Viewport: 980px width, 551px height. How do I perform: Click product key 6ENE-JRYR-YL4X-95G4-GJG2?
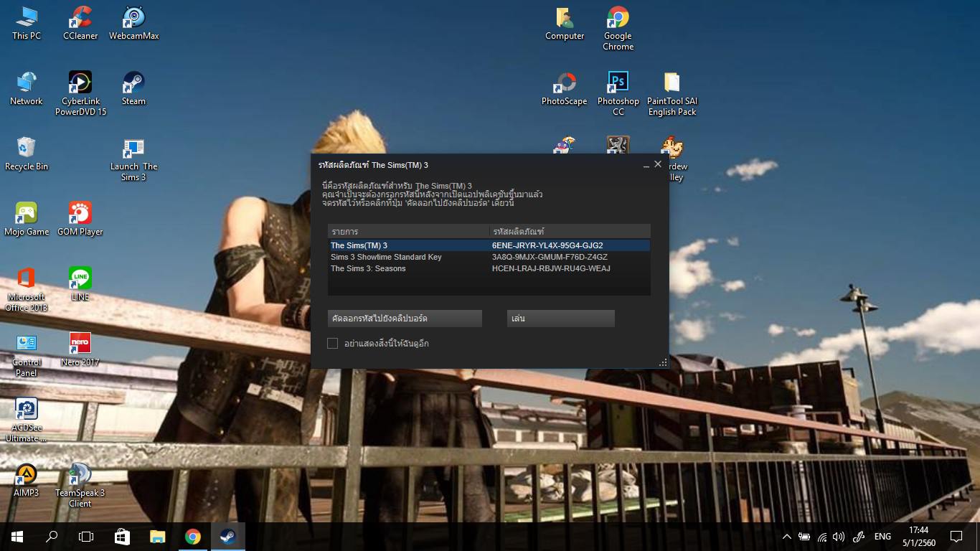coord(547,245)
